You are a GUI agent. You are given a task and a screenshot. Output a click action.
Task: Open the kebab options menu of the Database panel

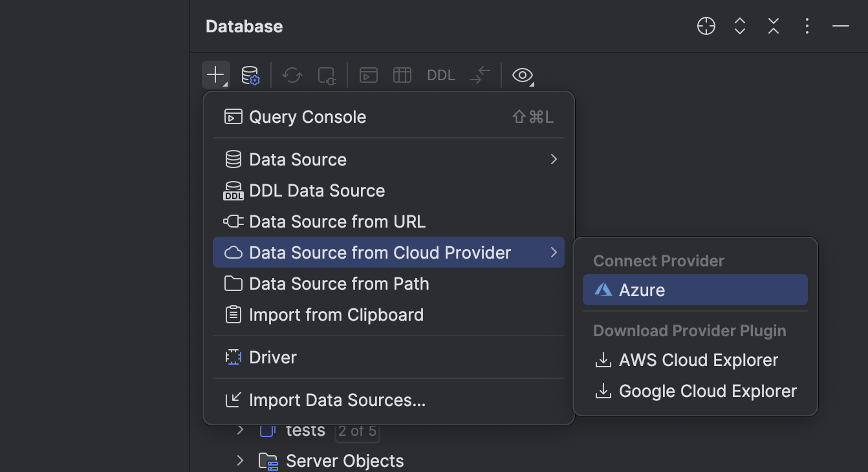tap(807, 26)
